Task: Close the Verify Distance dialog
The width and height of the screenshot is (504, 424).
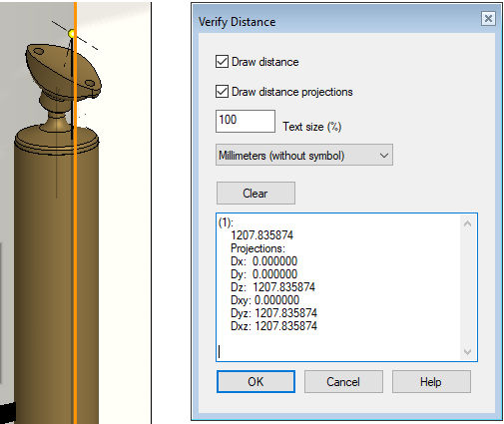Action: point(488,18)
